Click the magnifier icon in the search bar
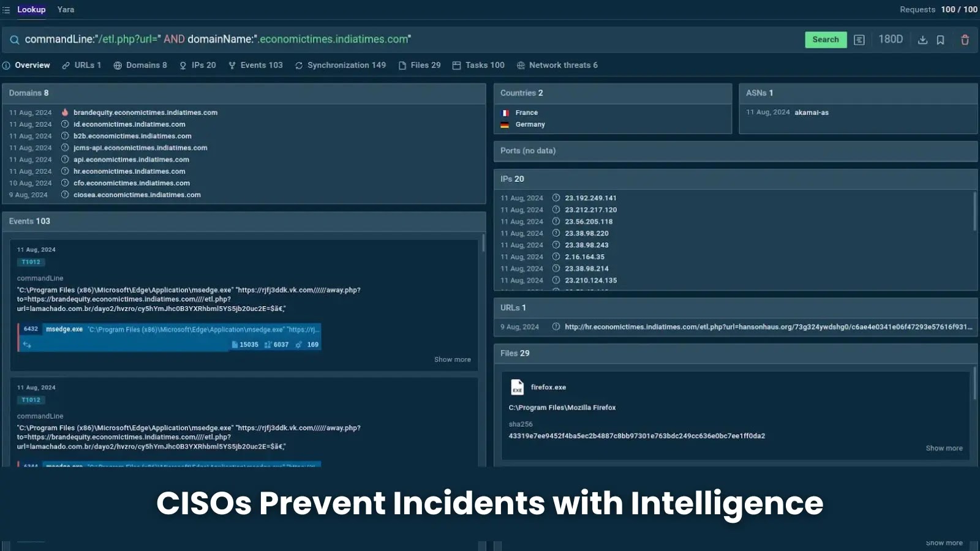The width and height of the screenshot is (980, 551). [x=14, y=39]
